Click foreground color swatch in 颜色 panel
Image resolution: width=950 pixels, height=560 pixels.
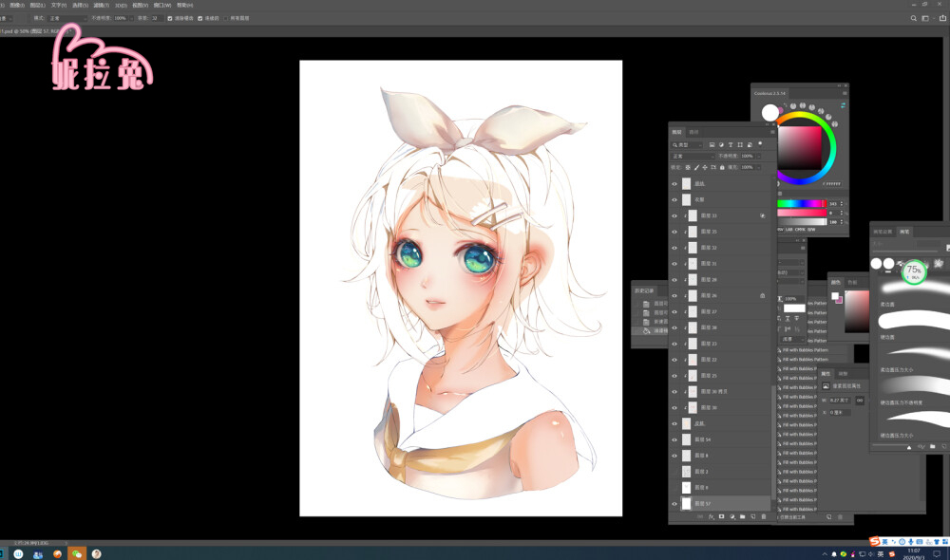point(835,295)
